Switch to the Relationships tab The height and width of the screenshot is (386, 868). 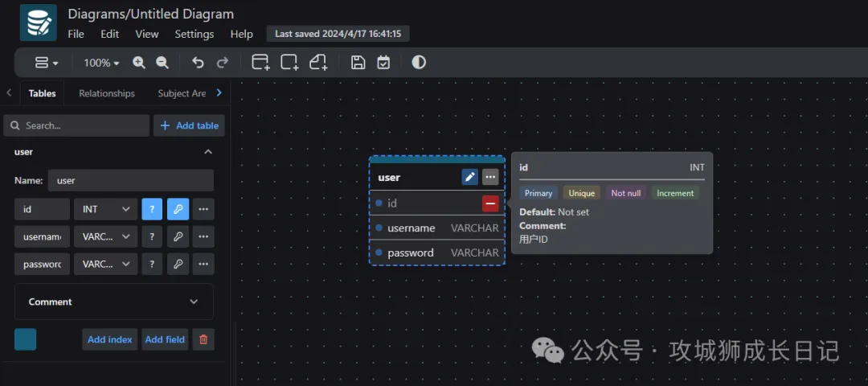(107, 93)
